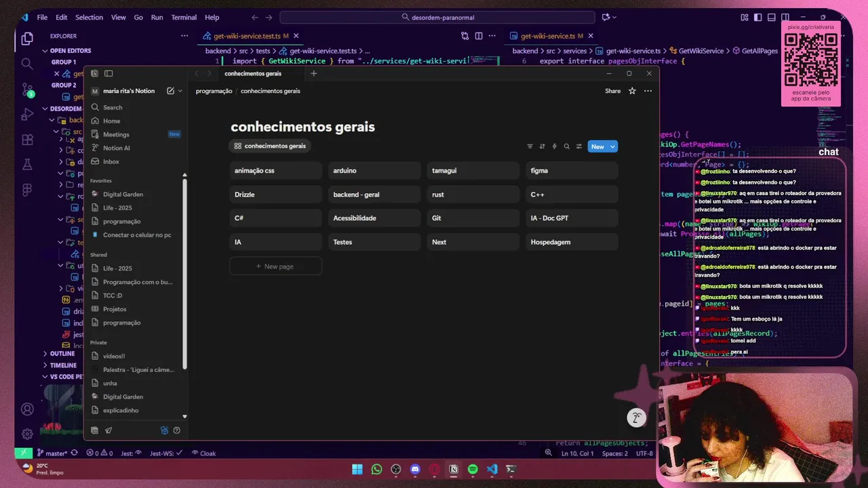Open Testing flask icon in VS Code
868x488 pixels.
point(27,165)
